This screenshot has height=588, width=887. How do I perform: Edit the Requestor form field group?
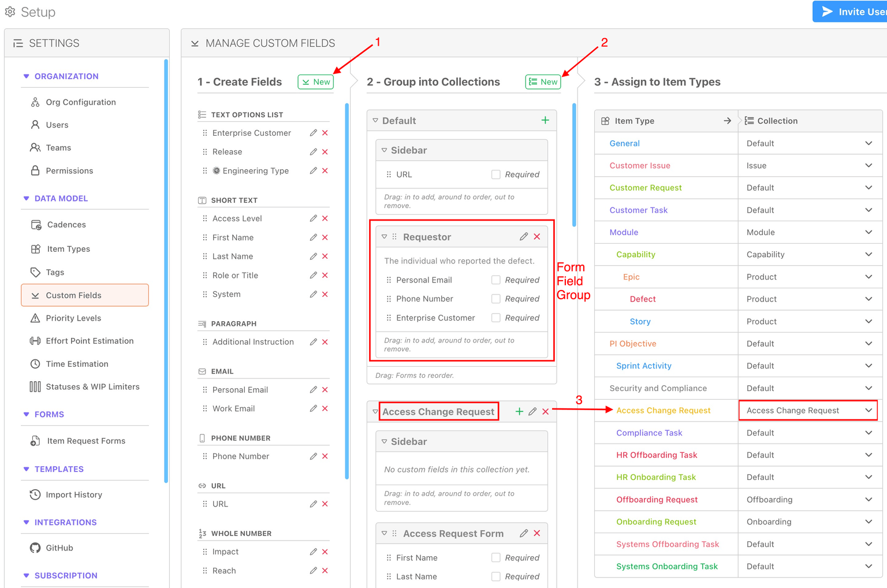click(523, 237)
